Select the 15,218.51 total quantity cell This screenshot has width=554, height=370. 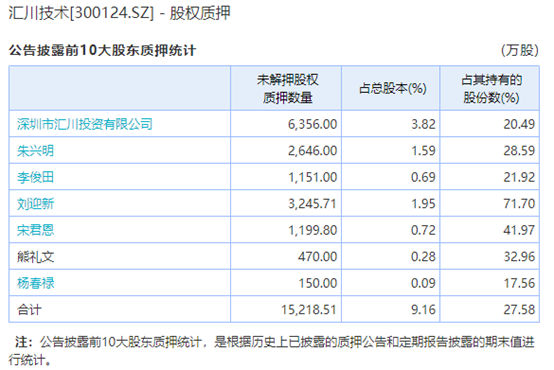[x=286, y=310]
